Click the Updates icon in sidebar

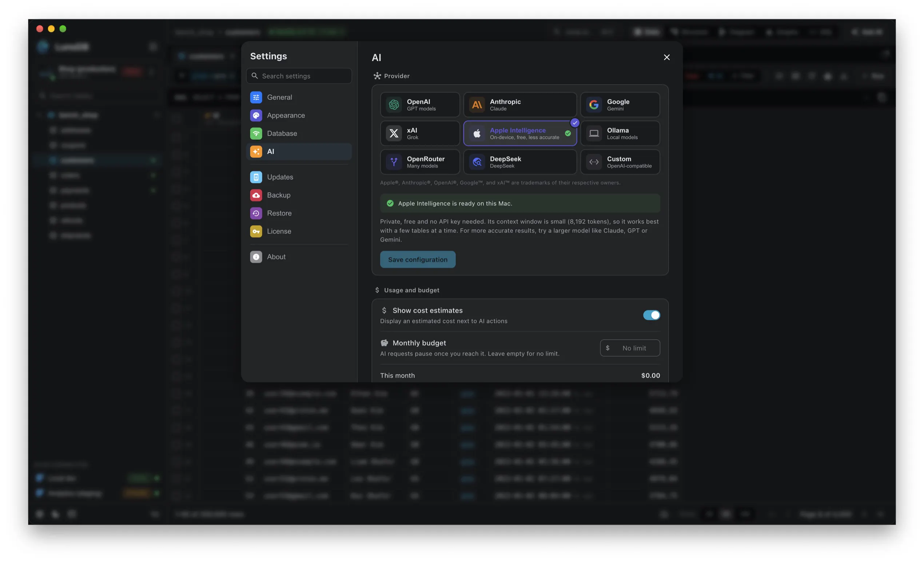[256, 177]
